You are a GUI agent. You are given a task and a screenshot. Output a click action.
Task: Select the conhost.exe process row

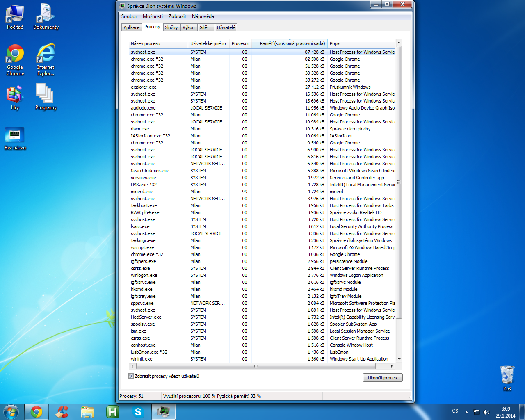point(262,345)
